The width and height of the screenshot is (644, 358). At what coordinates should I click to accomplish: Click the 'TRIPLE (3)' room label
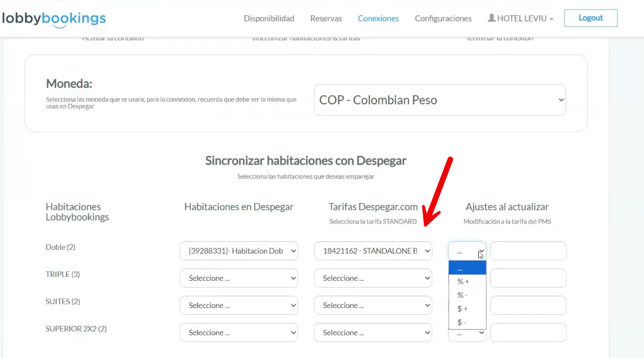pos(63,274)
